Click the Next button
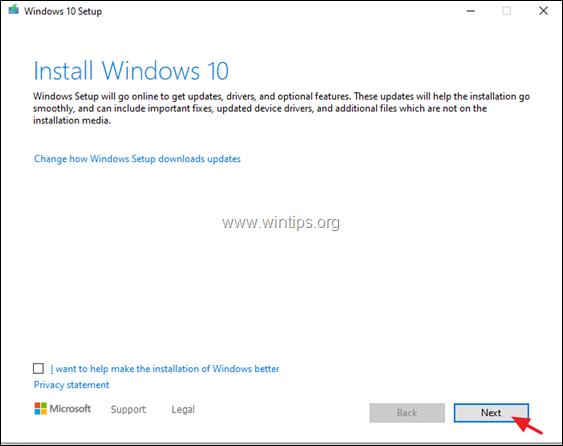Image resolution: width=563 pixels, height=446 pixels. tap(491, 413)
